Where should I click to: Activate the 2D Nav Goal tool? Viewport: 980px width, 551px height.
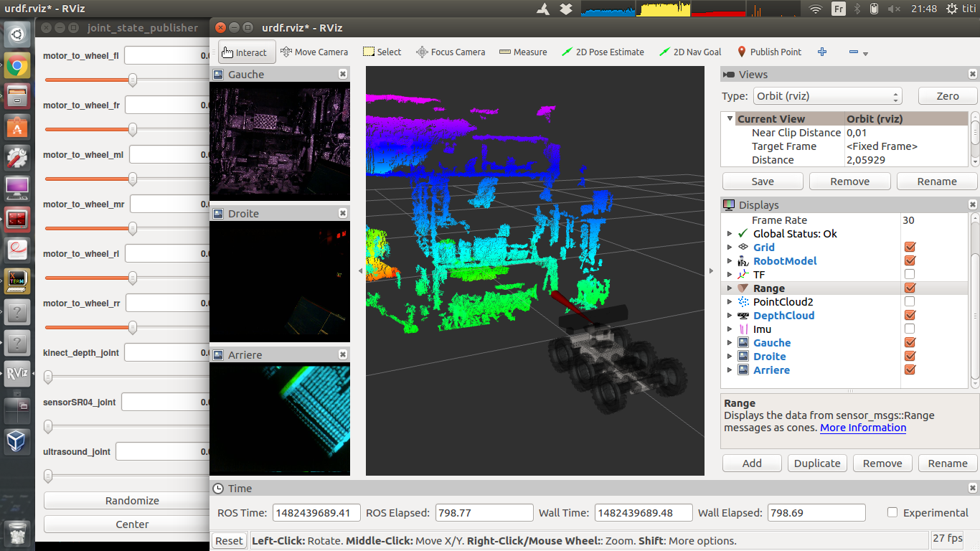[x=690, y=52]
